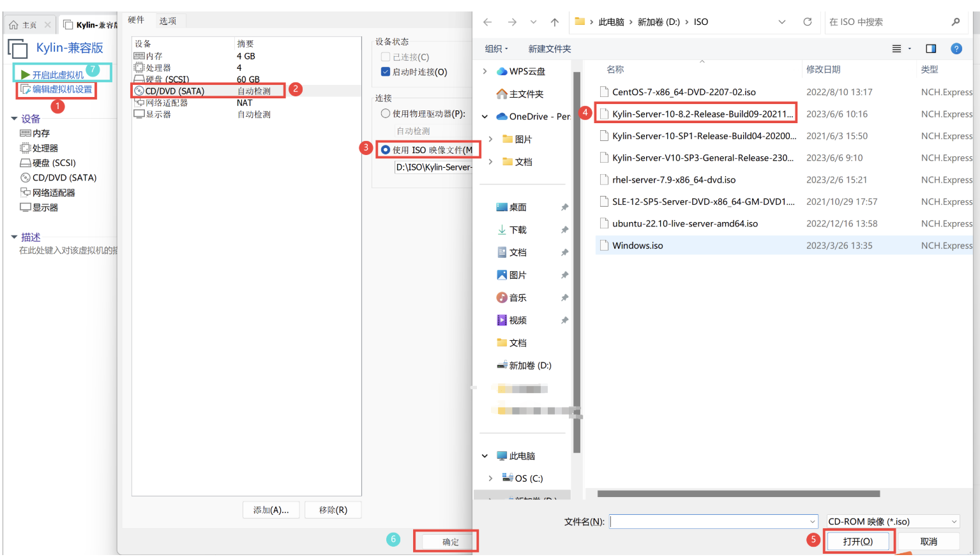Open 下载 quick access folder

tap(511, 230)
